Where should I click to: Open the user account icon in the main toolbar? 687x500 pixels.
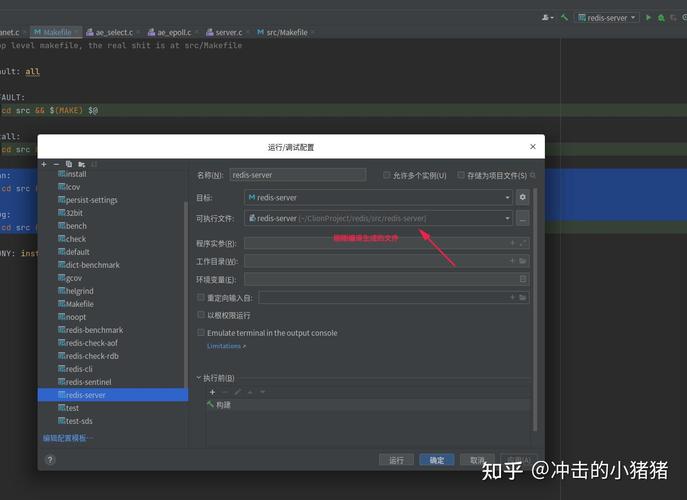(547, 18)
